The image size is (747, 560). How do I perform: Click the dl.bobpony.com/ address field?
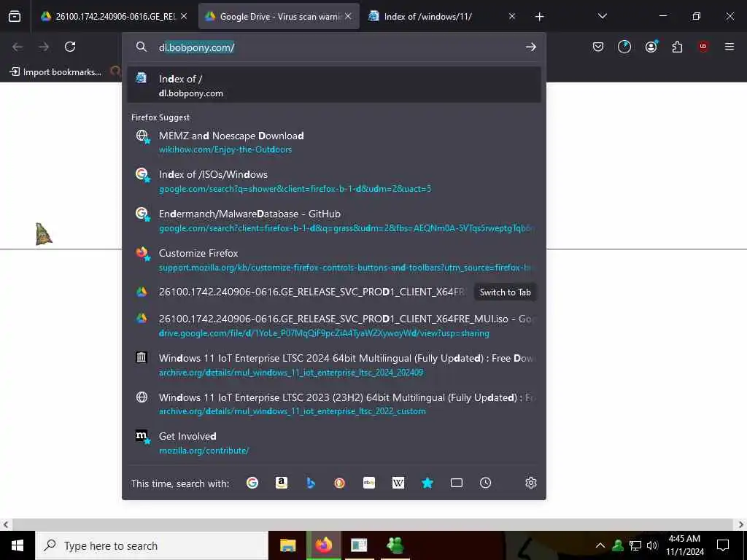[x=333, y=47]
